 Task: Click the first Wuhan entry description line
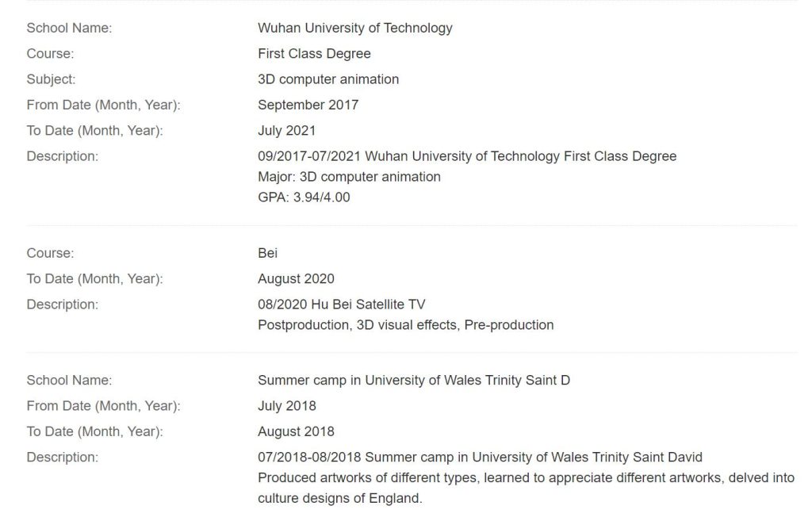pyautogui.click(x=467, y=156)
